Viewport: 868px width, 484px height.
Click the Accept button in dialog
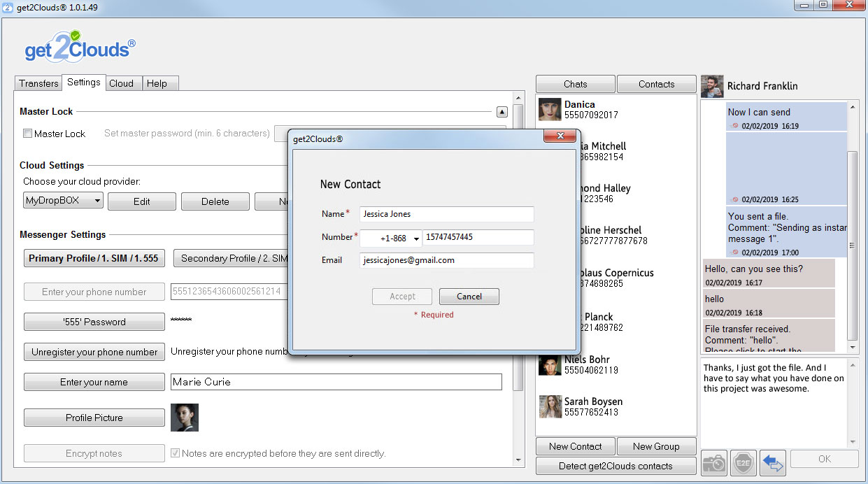(402, 297)
